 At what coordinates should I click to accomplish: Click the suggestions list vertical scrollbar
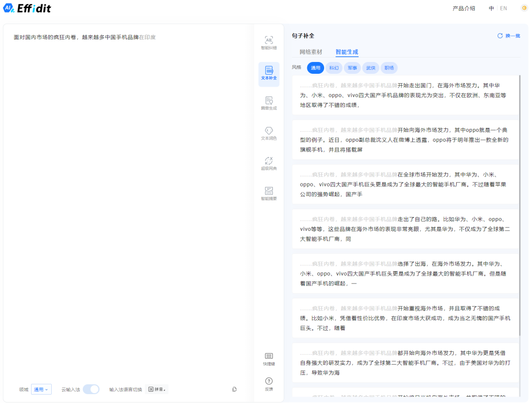(520, 197)
